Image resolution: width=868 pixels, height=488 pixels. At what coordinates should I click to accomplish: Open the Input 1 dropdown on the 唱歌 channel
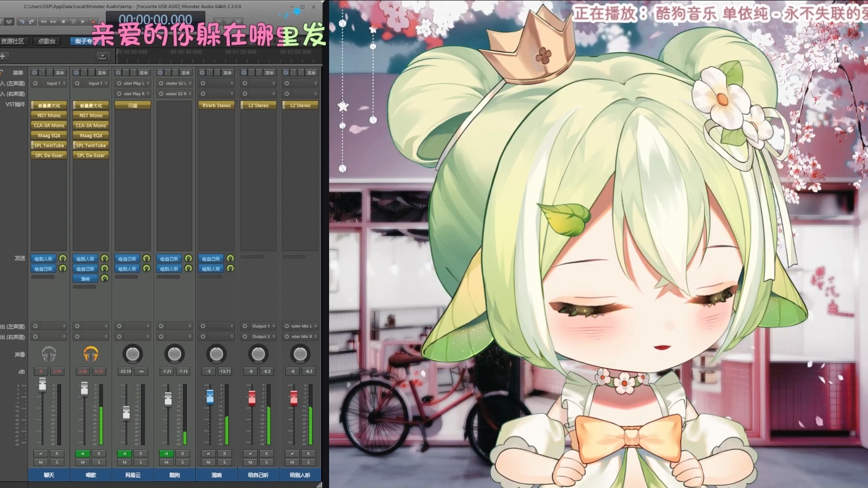[91, 83]
